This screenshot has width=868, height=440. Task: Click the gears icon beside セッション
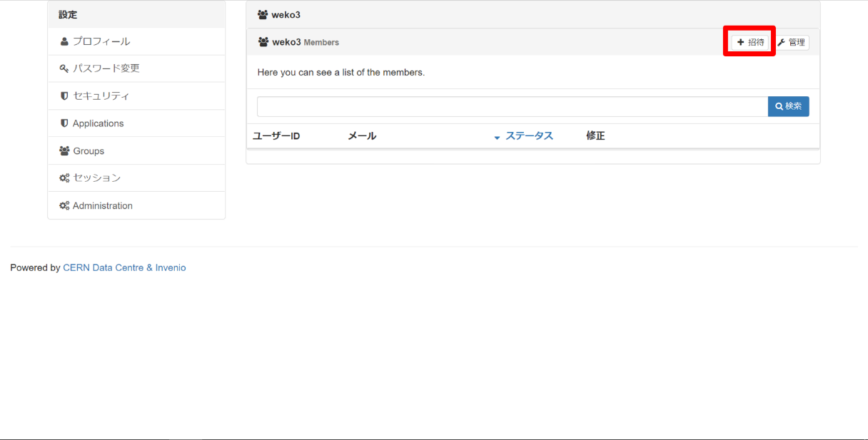tap(64, 178)
